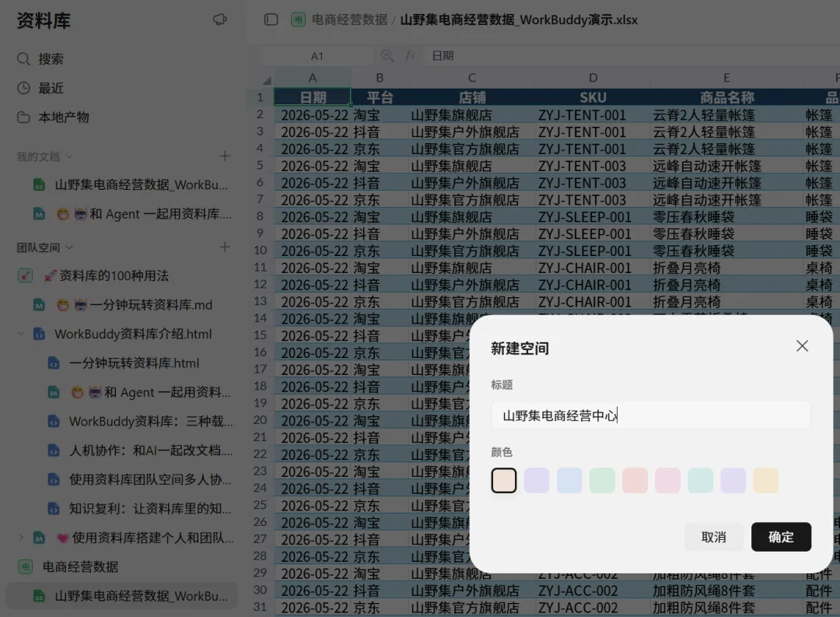
Task: Click the formula bar showing 日期
Action: [x=632, y=56]
